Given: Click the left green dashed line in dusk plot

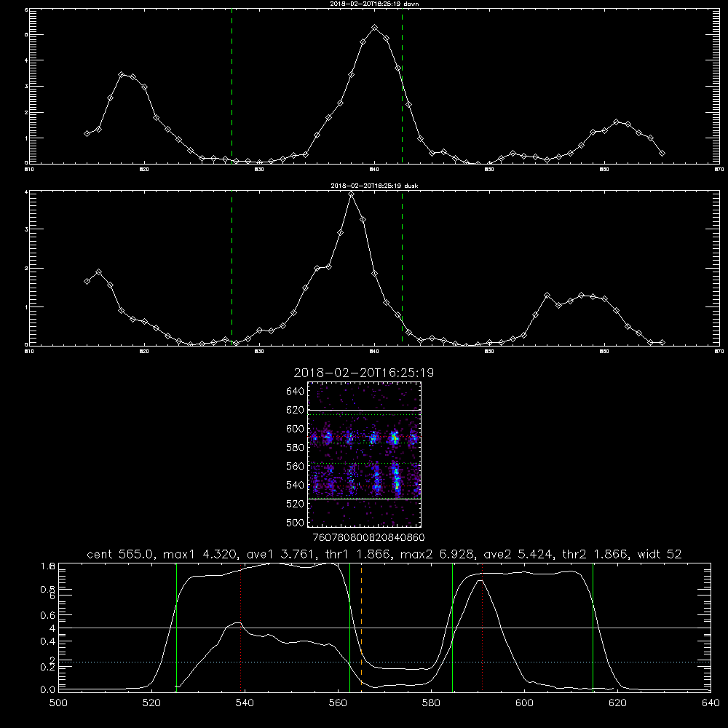Looking at the screenshot, I should click(x=232, y=268).
